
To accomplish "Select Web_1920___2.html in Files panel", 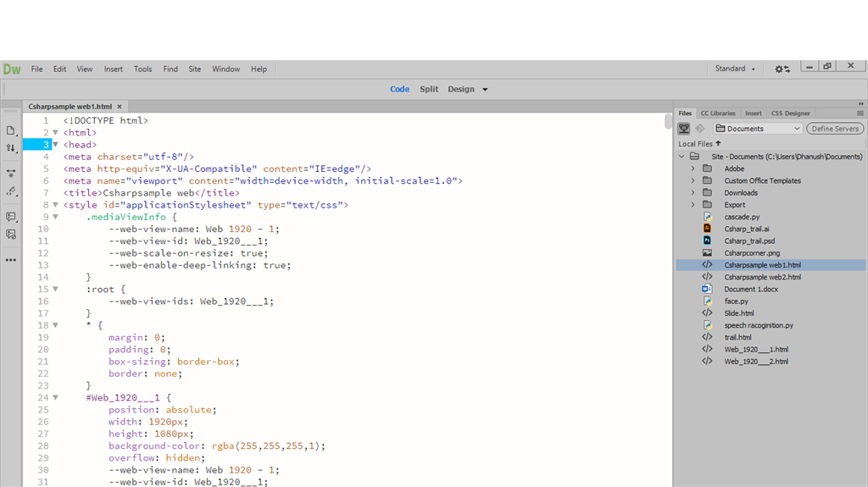I will coord(756,362).
